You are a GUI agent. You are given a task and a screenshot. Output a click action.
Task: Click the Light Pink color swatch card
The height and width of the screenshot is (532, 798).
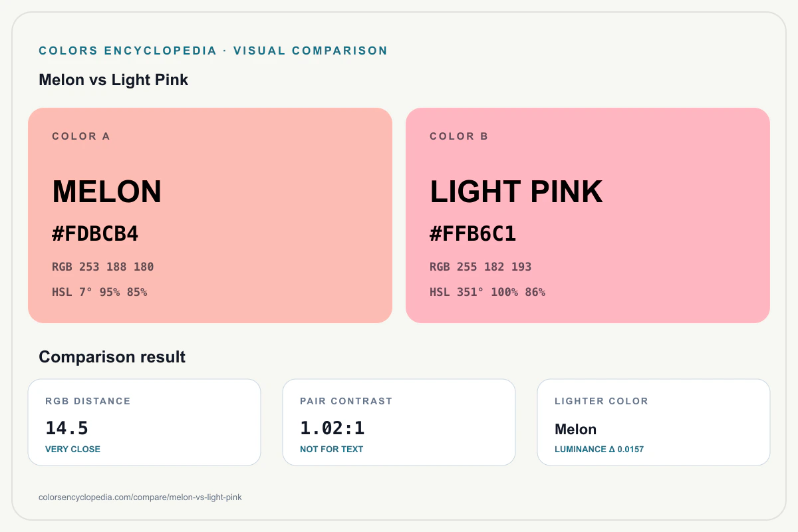tap(588, 215)
